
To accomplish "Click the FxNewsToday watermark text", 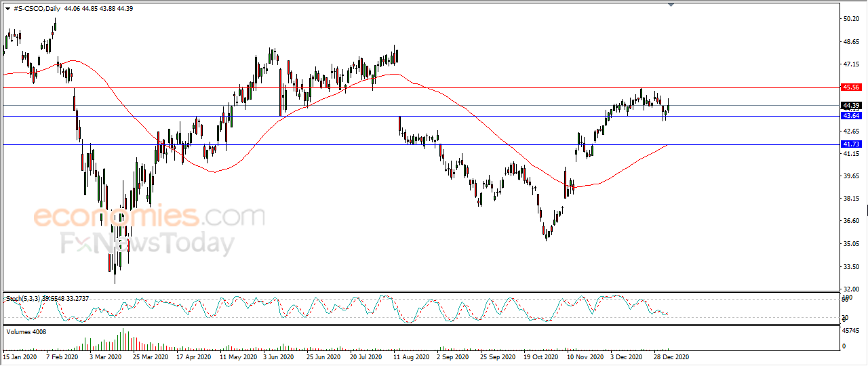I will (x=148, y=243).
